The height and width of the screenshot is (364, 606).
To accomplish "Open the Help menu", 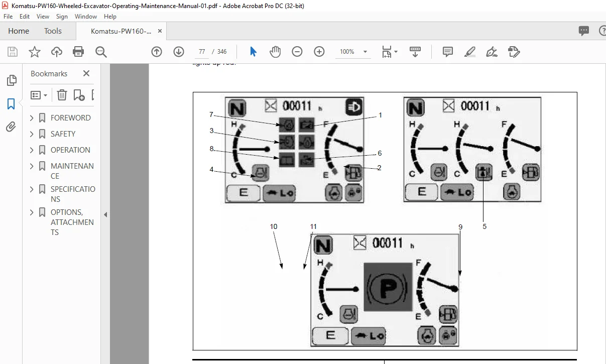I will pyautogui.click(x=110, y=17).
